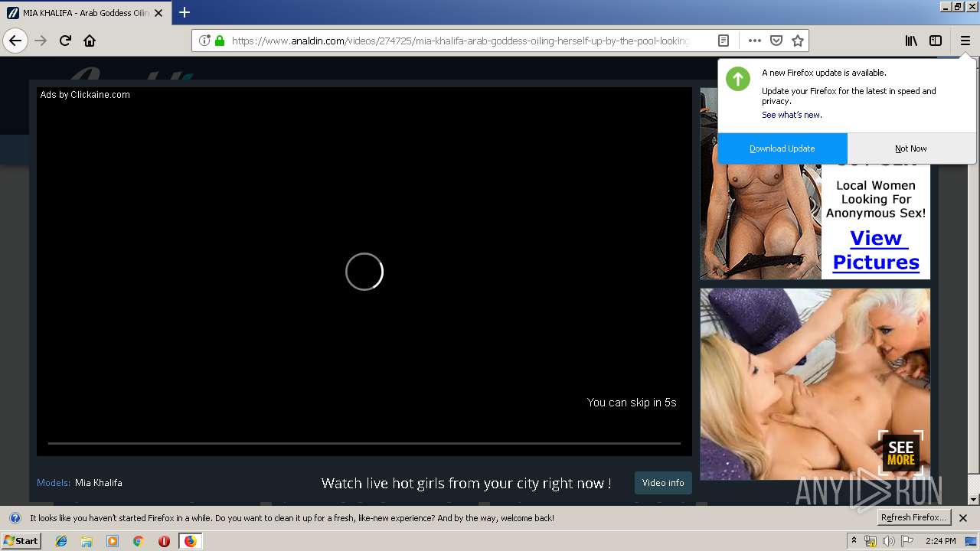Go back with the browser back arrow
The image size is (980, 551).
[x=15, y=41]
